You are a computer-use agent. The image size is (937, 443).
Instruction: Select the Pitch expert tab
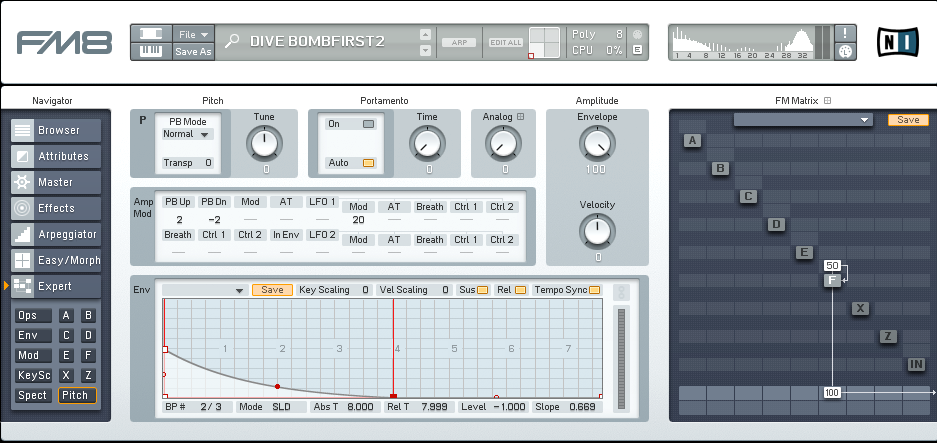tap(77, 395)
